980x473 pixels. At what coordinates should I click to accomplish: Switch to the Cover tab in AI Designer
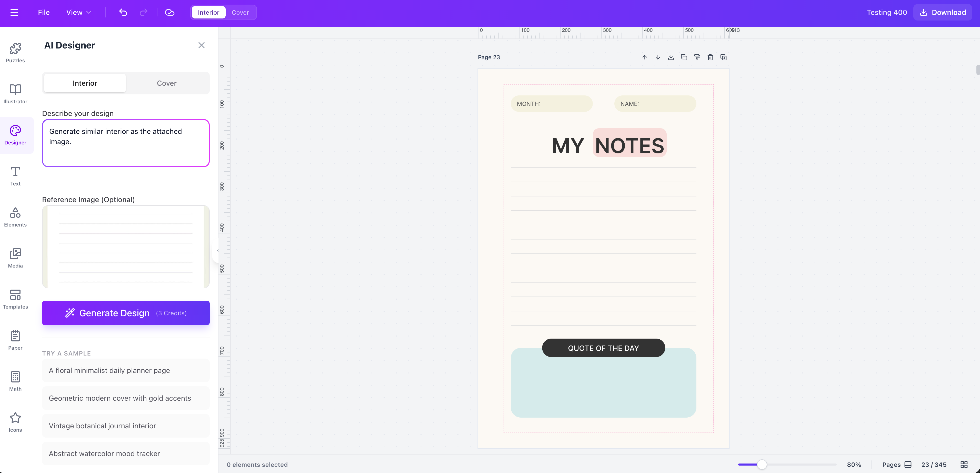tap(167, 83)
